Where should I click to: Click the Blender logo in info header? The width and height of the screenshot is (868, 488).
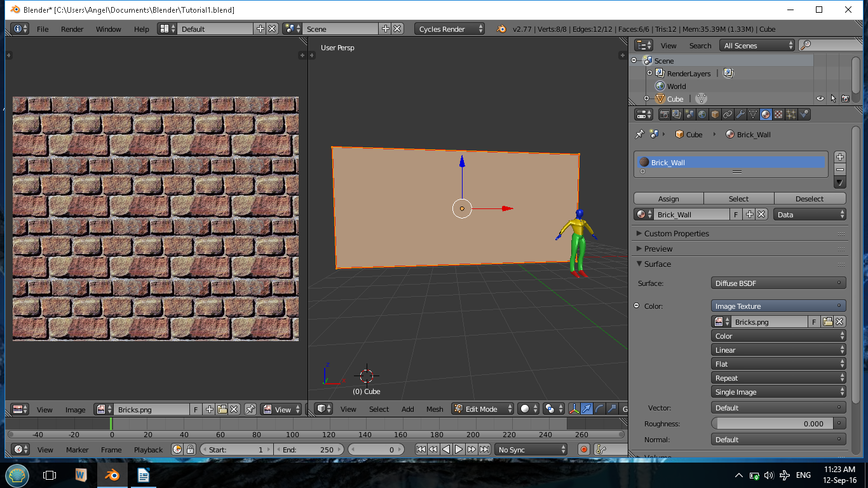(x=501, y=29)
